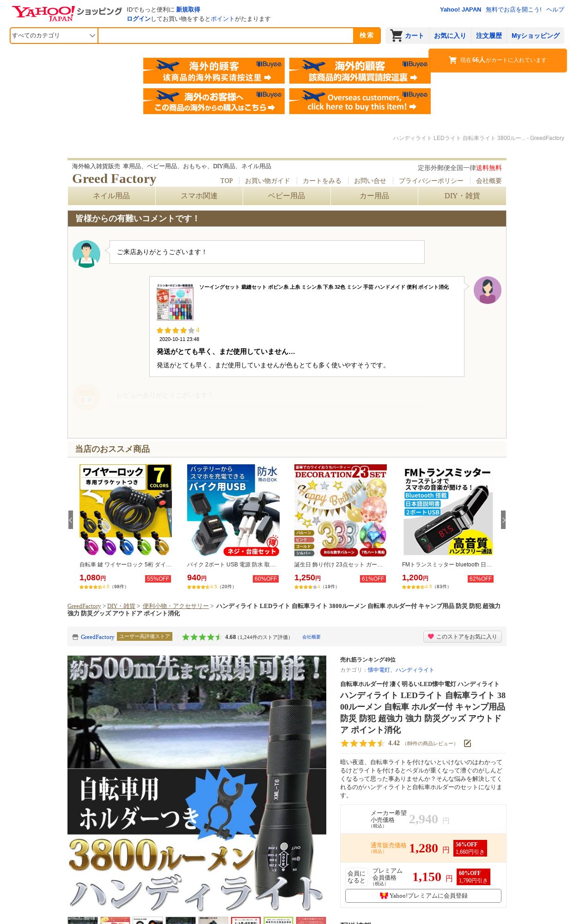Image resolution: width=574 pixels, height=924 pixels.
Task: Select スマホ関連 category tab
Action: tap(199, 196)
